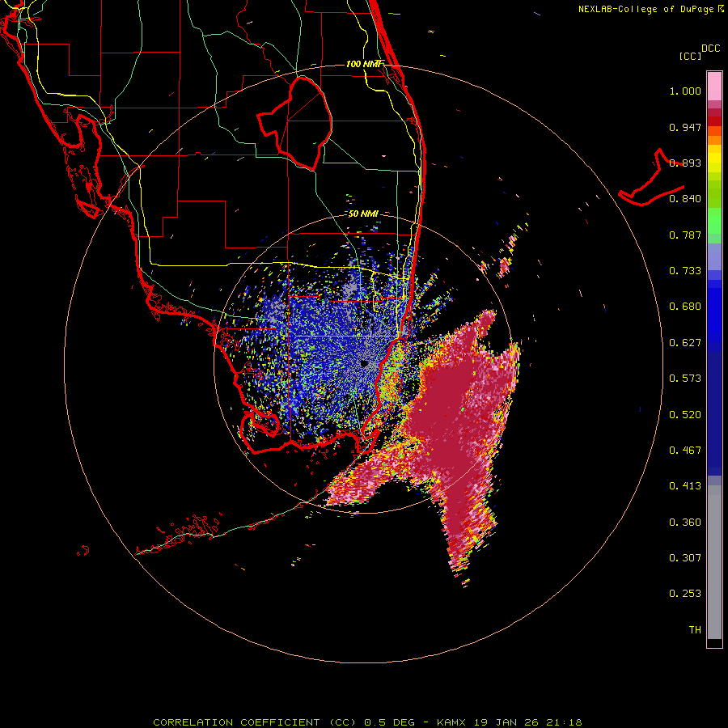Image resolution: width=728 pixels, height=728 pixels.
Task: Click the 19 JAN 26 date text
Action: tap(505, 722)
